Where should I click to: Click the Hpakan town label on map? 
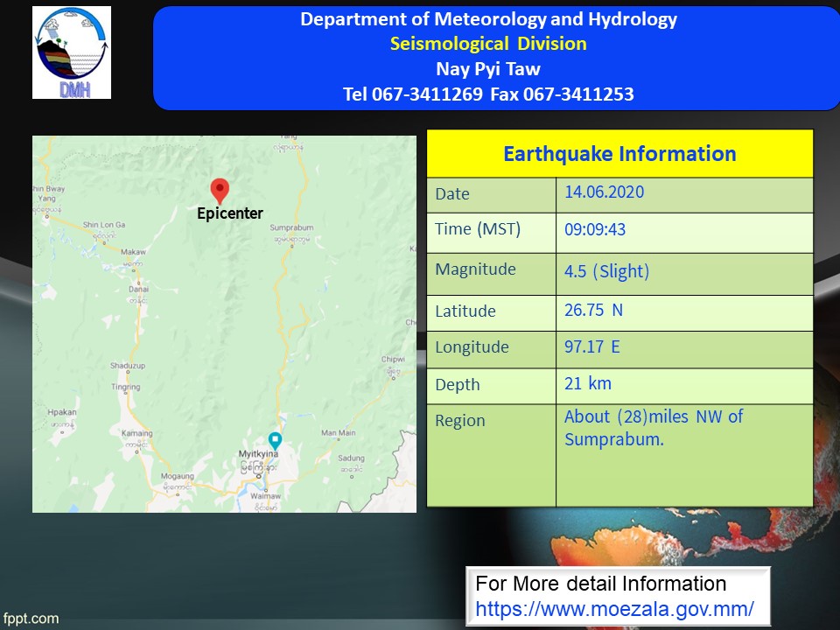pyautogui.click(x=62, y=410)
